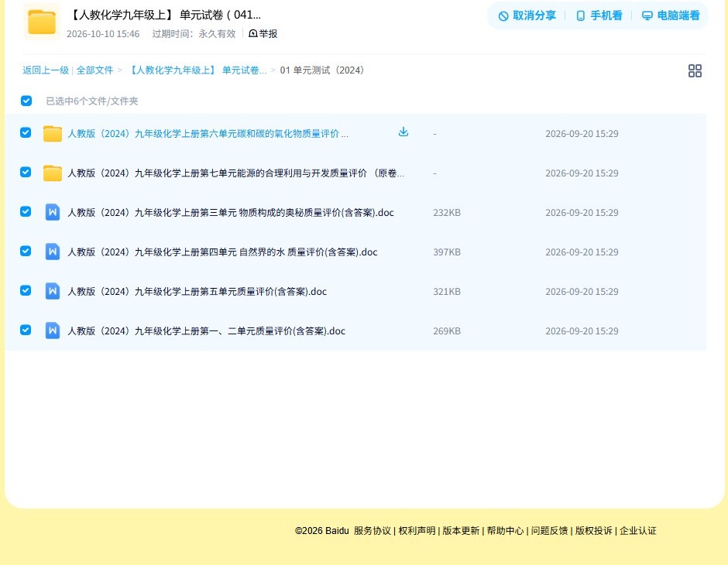Click the share title 【人教化学九年级上】单元试卷
Screen dimensions: 728x565
click(164, 15)
